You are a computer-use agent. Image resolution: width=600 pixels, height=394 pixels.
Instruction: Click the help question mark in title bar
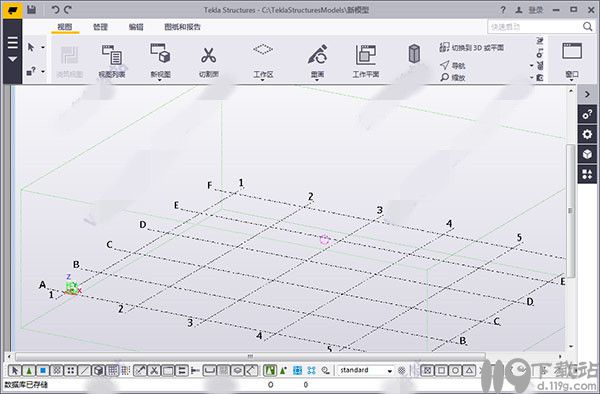(503, 10)
